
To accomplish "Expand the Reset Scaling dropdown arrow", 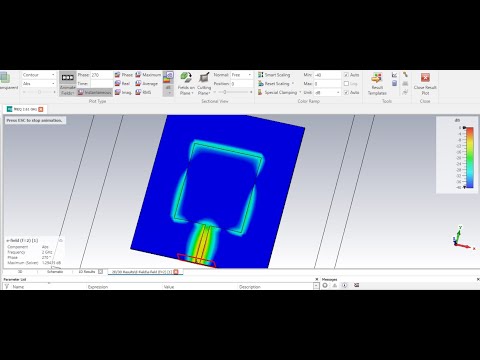I will (x=293, y=83).
